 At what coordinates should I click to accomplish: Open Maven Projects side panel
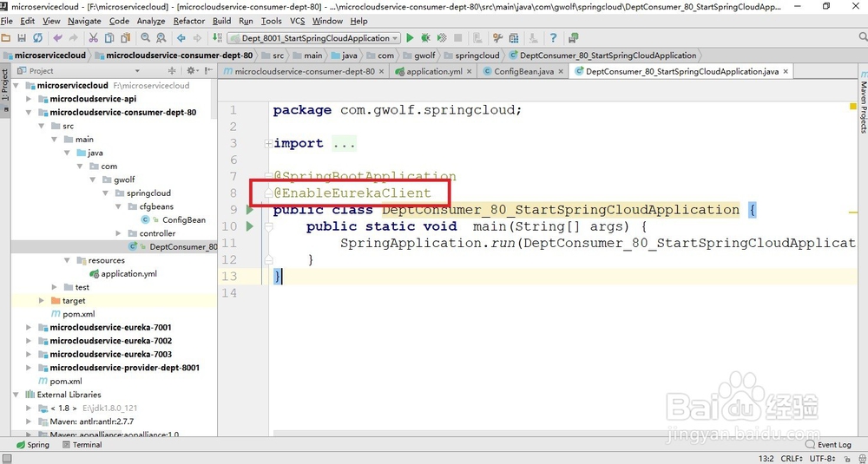pyautogui.click(x=863, y=103)
